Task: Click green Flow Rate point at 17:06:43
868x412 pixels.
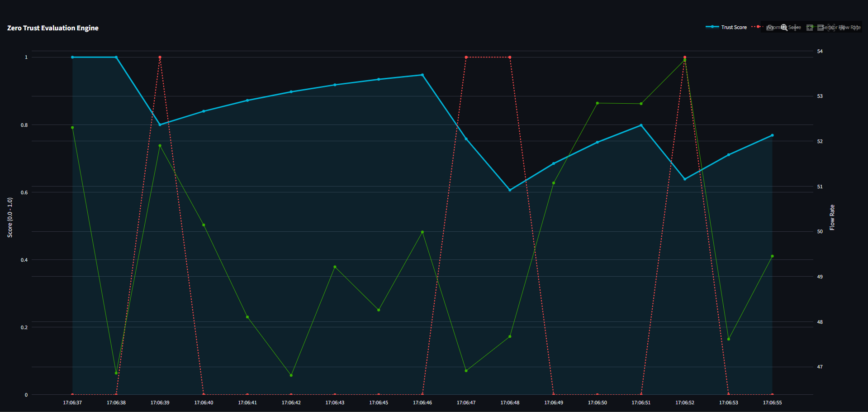Action: coord(335,267)
